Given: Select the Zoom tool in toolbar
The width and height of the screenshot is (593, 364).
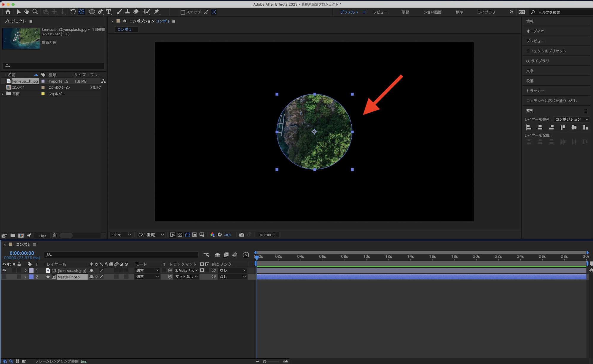Looking at the screenshot, I should [x=35, y=12].
